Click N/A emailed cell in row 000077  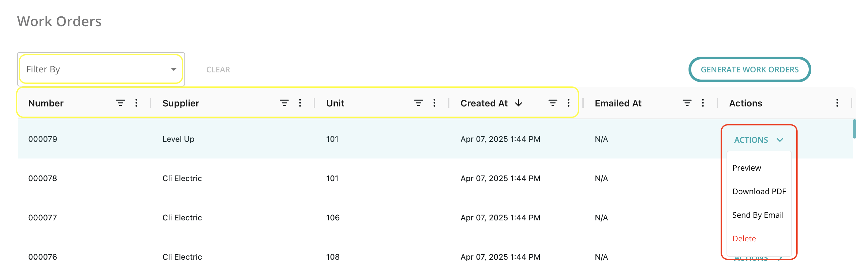(x=601, y=218)
